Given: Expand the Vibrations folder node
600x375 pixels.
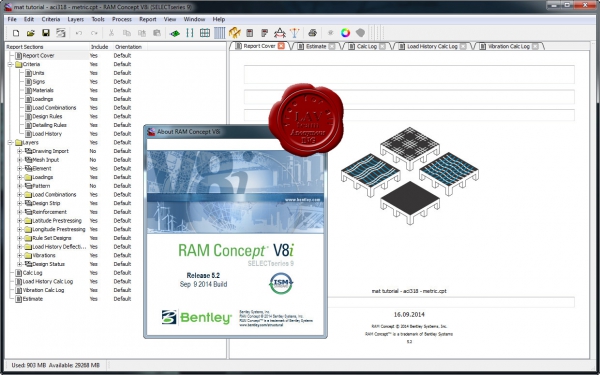Looking at the screenshot, I should (20, 255).
